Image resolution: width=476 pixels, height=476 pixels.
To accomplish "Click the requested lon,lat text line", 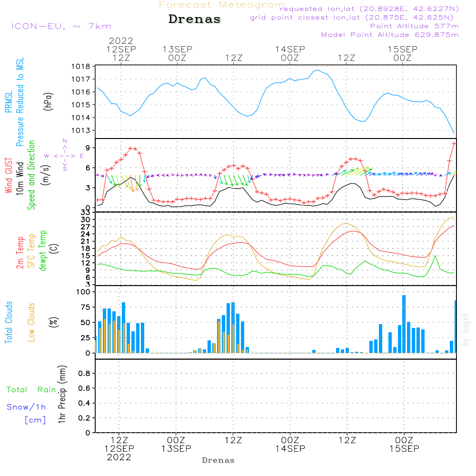I will 369,9.
